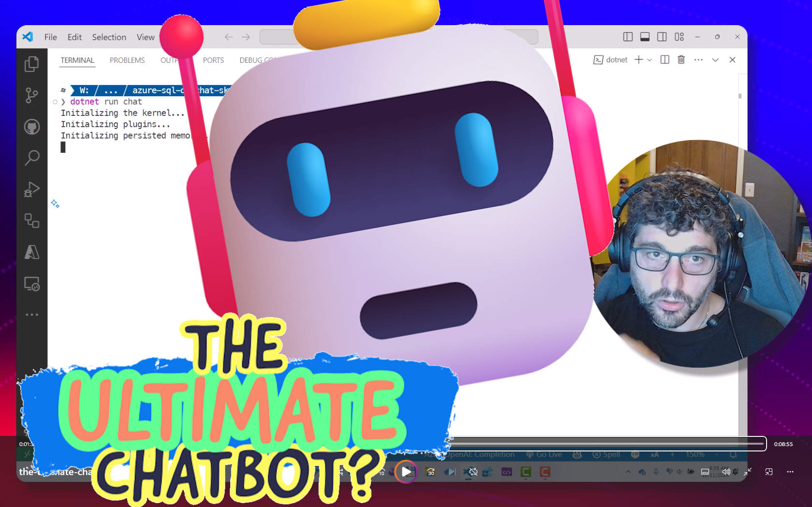Open the Source Control view
This screenshot has height=507, width=812.
[32, 95]
